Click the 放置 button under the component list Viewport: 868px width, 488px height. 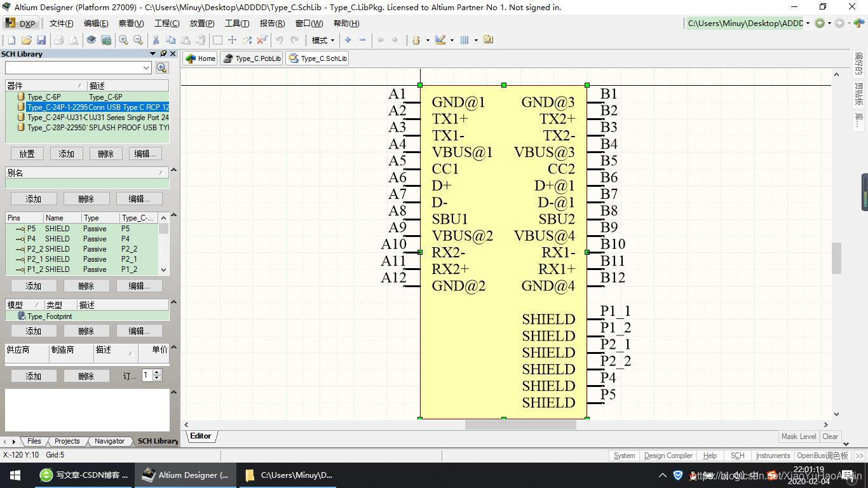point(27,154)
